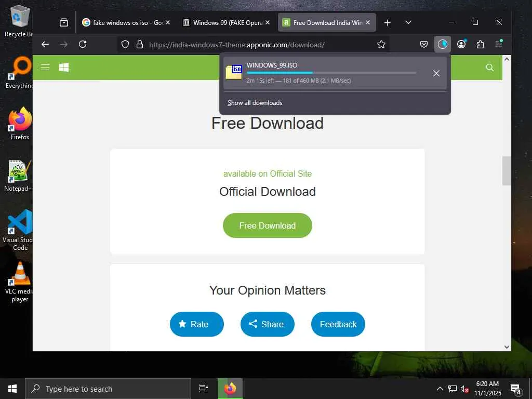Close the Free Download India Win tab
This screenshot has height=399, width=532.
click(x=368, y=22)
